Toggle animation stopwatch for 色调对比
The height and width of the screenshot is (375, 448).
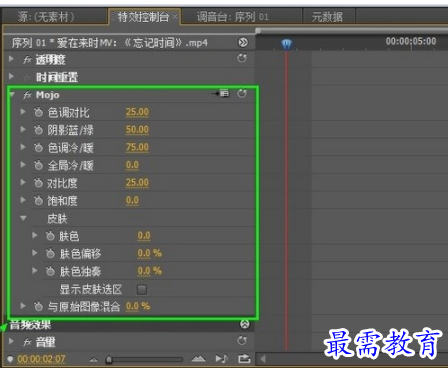point(38,112)
